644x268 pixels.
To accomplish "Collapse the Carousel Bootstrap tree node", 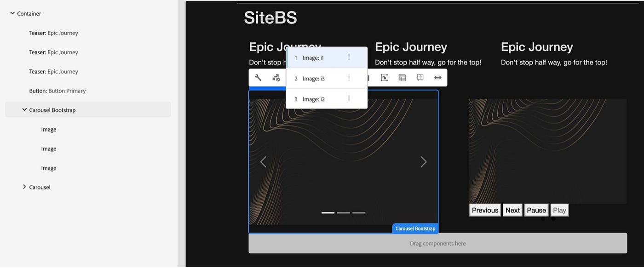I will pyautogui.click(x=24, y=110).
